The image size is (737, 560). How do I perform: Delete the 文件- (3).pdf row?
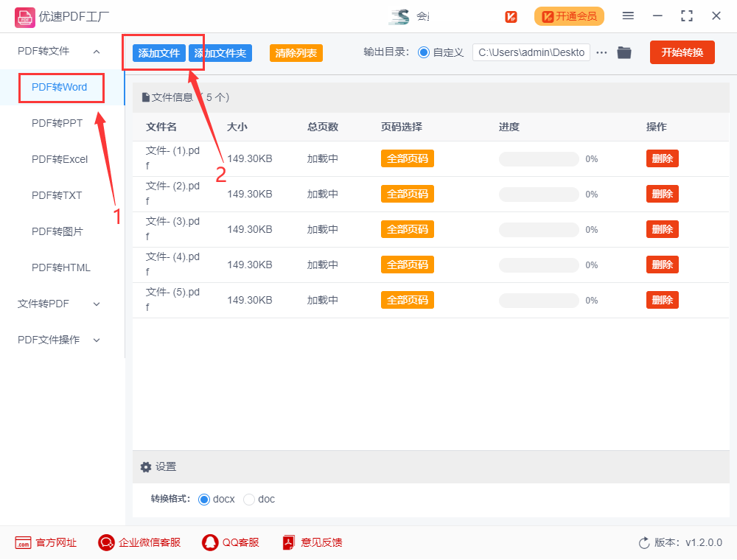coord(663,229)
